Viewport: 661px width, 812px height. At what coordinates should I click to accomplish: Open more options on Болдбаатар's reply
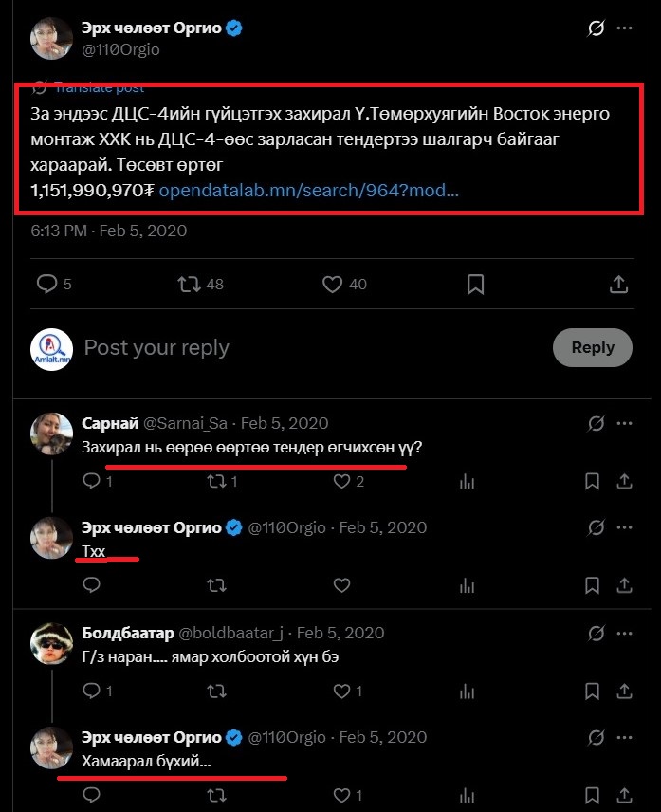[625, 633]
